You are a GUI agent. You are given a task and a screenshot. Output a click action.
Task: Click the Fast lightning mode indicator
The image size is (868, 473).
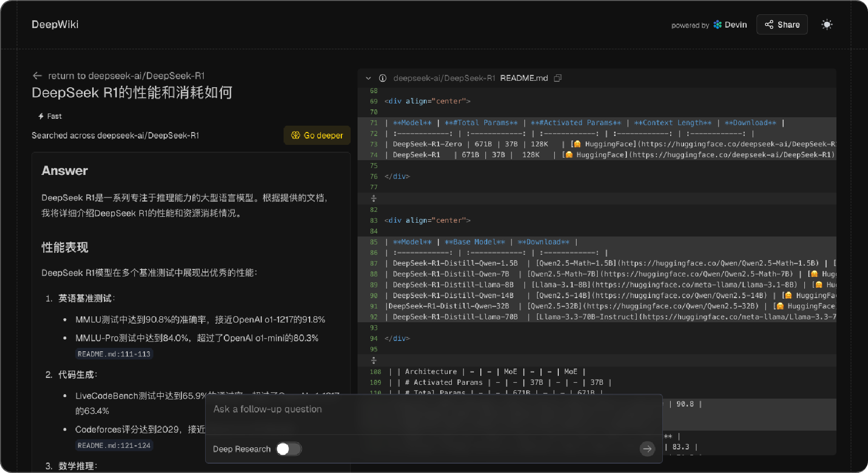pos(50,116)
